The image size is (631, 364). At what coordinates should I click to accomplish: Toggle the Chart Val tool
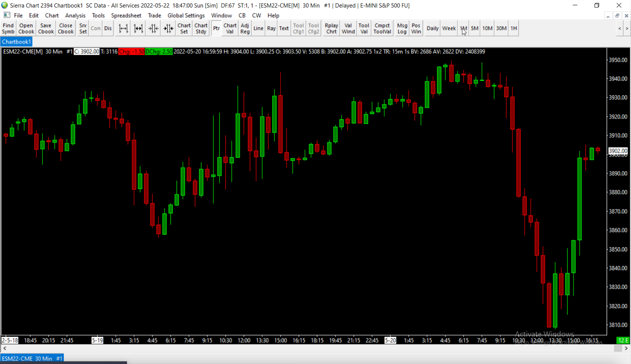230,29
